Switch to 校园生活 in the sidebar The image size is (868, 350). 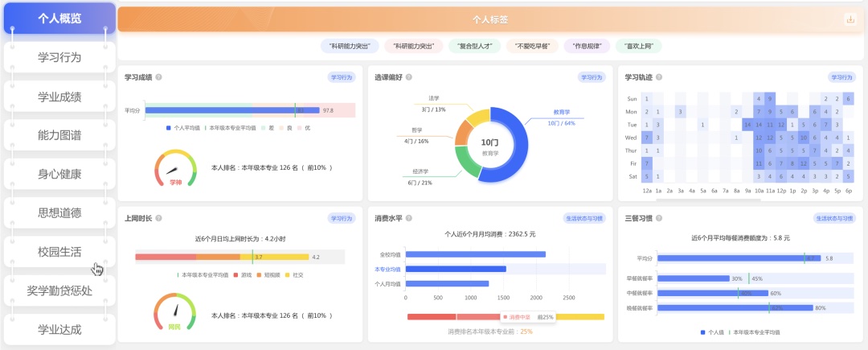click(59, 251)
